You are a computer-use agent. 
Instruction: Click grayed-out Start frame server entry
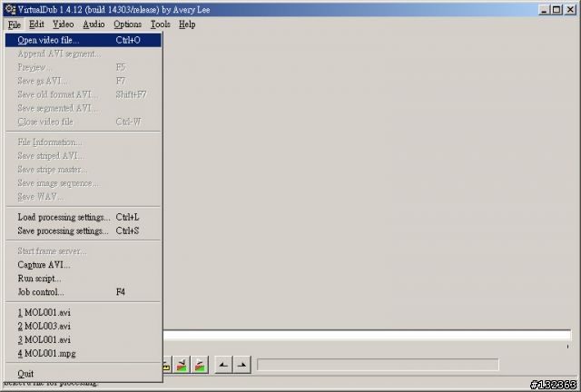84,251
